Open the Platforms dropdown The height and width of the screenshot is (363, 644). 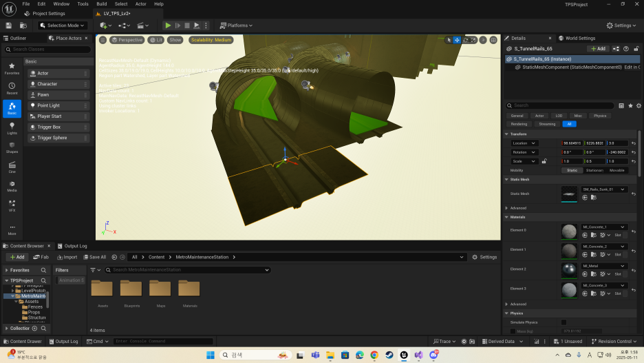[x=236, y=25]
